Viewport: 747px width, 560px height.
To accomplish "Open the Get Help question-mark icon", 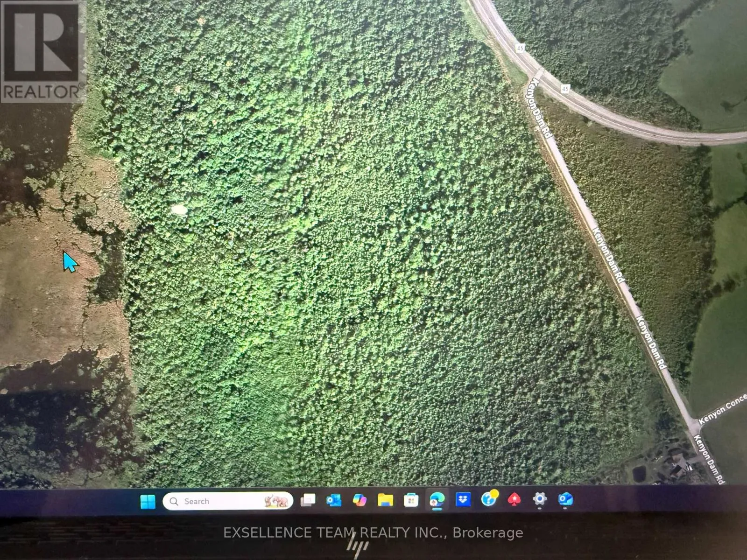I will click(x=489, y=498).
